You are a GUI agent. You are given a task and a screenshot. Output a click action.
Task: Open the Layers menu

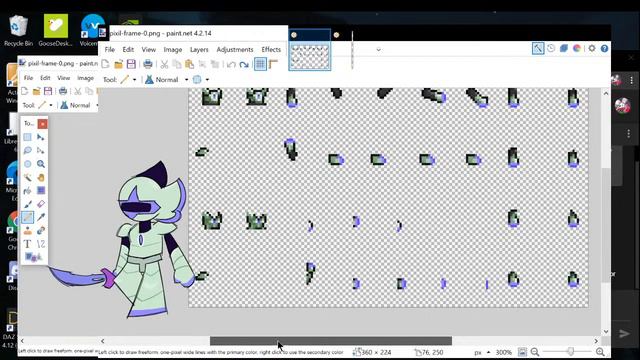[x=199, y=49]
